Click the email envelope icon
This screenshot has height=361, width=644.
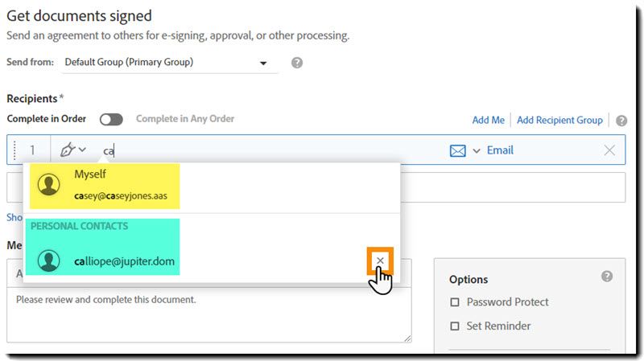click(457, 150)
